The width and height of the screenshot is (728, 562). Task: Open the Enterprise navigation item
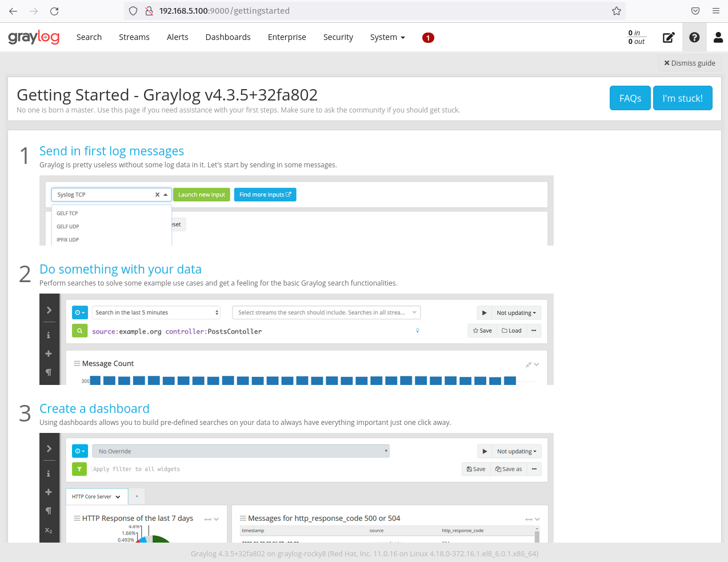point(287,37)
